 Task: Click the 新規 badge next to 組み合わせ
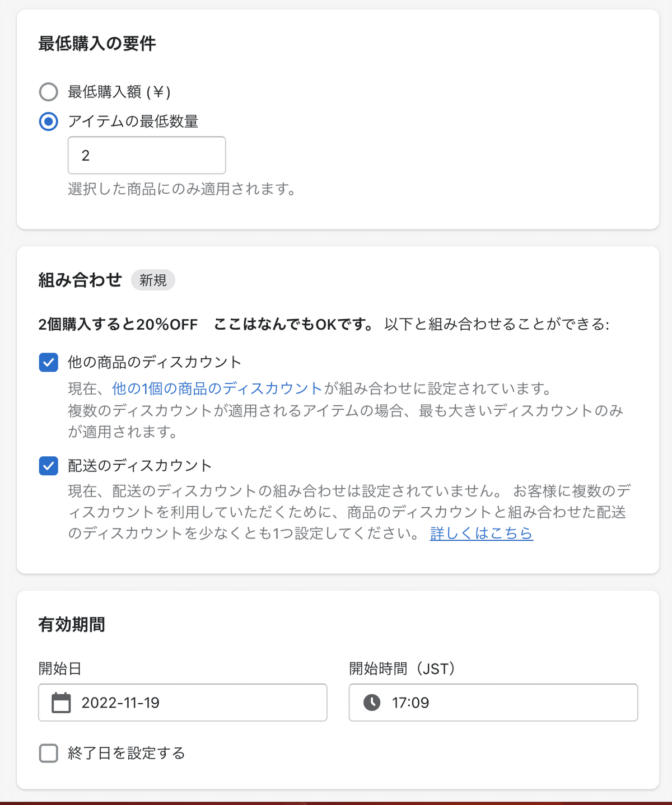coord(153,280)
